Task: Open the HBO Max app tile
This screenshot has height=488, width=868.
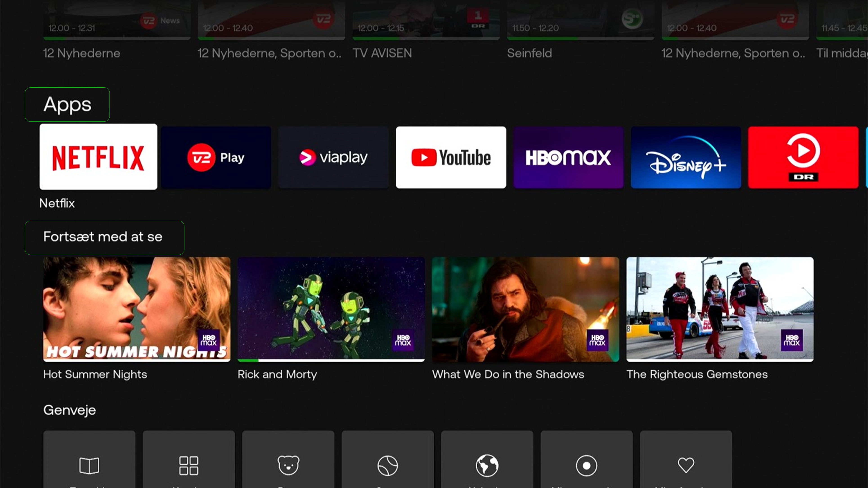Action: (568, 157)
